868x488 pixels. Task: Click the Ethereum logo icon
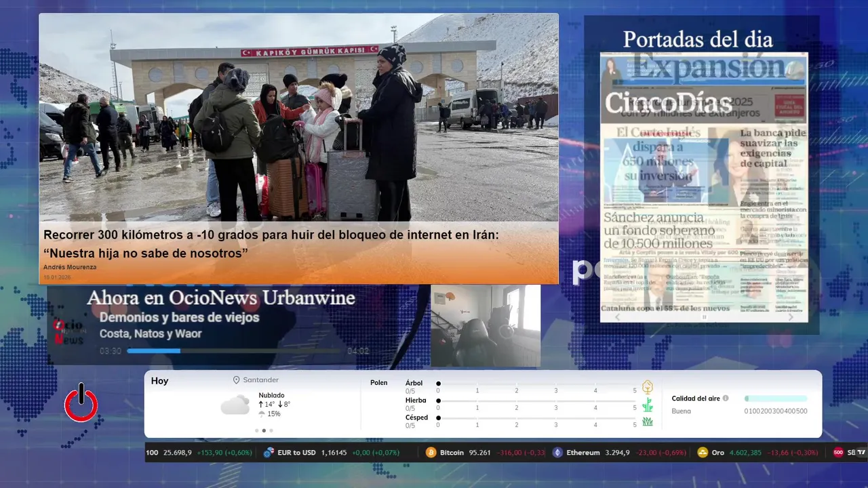point(557,453)
